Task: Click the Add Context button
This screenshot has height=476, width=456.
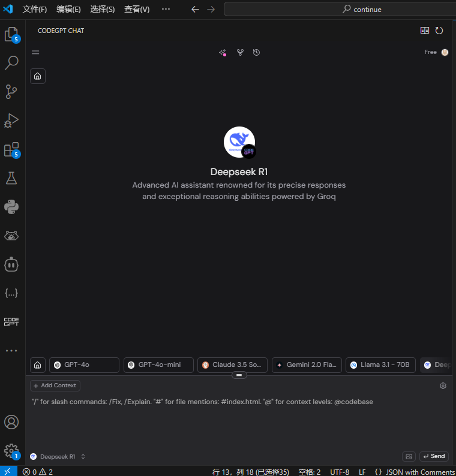Action: click(55, 385)
